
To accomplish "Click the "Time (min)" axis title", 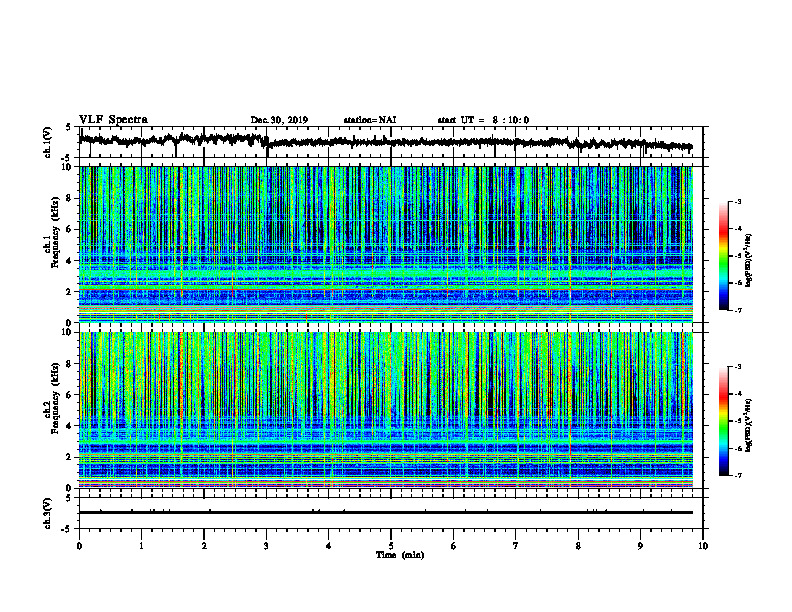I will coord(400,555).
